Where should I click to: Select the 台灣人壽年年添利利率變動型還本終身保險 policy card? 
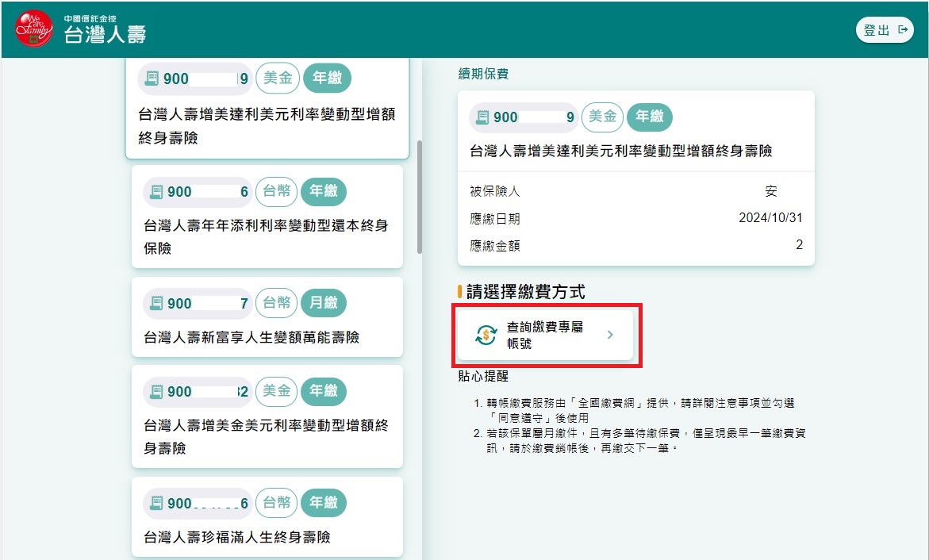267,217
